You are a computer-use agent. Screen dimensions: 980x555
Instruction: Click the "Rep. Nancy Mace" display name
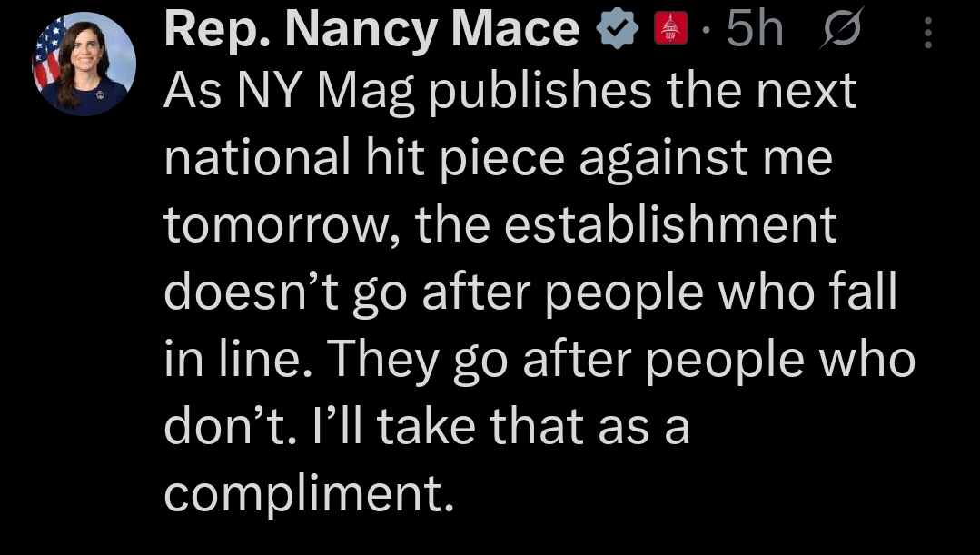pyautogui.click(x=371, y=30)
